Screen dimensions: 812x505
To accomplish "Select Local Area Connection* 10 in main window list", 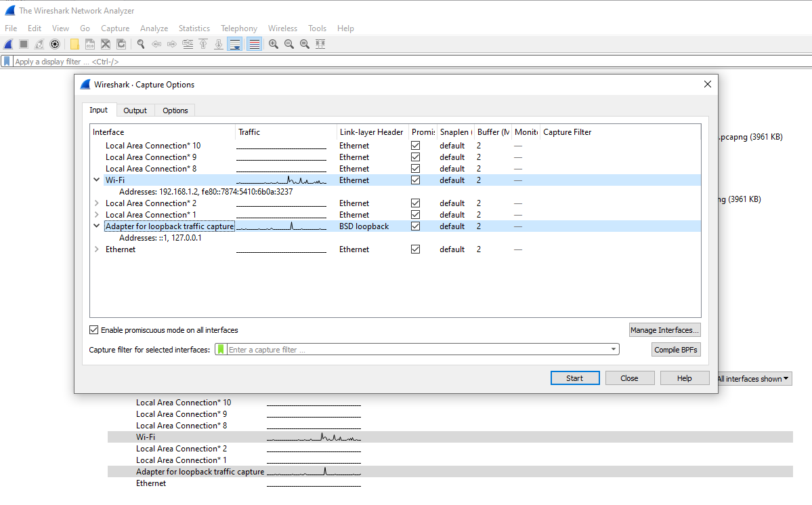I will 450,403.
